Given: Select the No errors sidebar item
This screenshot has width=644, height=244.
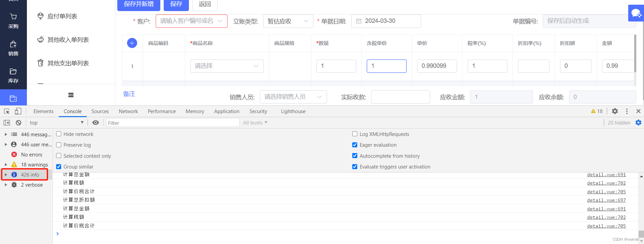Looking at the screenshot, I should (27, 154).
